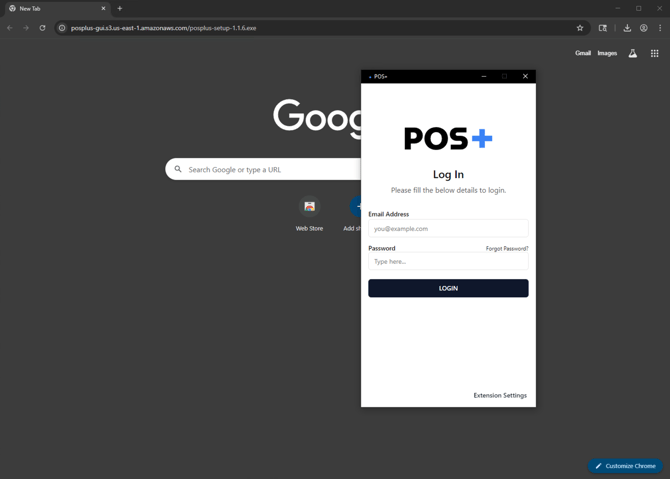
Task: Click the Chrome address bar URL
Action: click(x=163, y=28)
